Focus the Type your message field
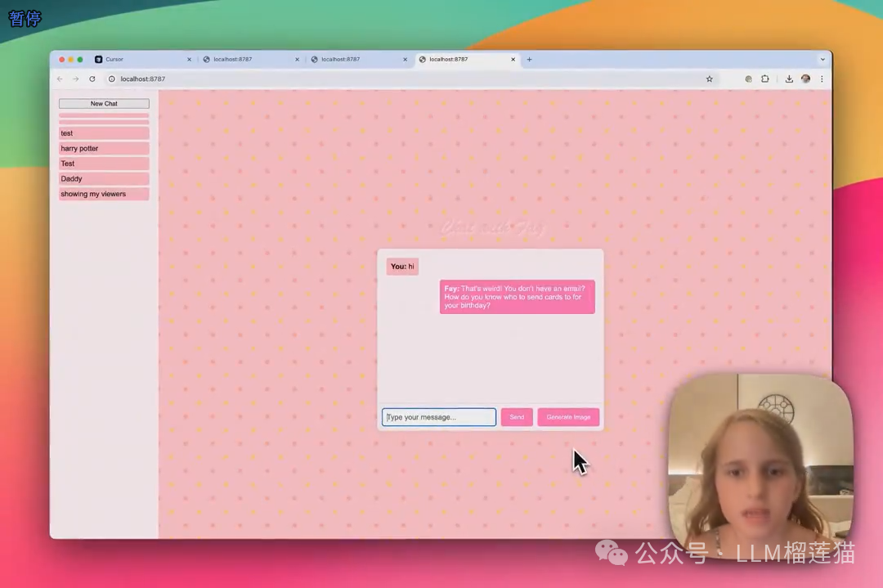This screenshot has height=588, width=883. point(439,417)
